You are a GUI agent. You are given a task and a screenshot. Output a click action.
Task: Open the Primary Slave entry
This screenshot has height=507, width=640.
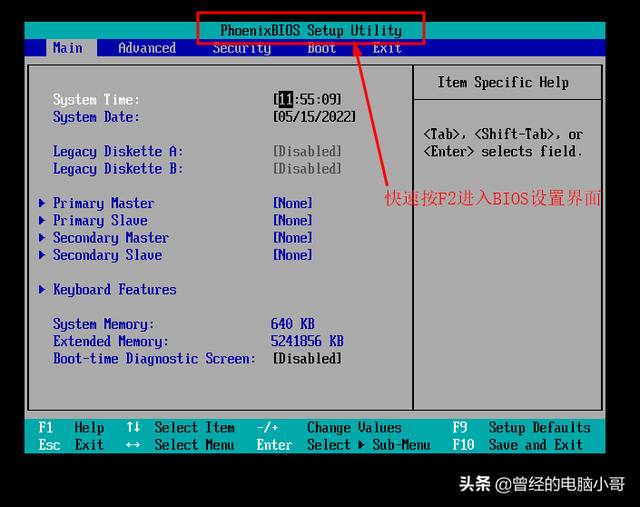coord(100,220)
